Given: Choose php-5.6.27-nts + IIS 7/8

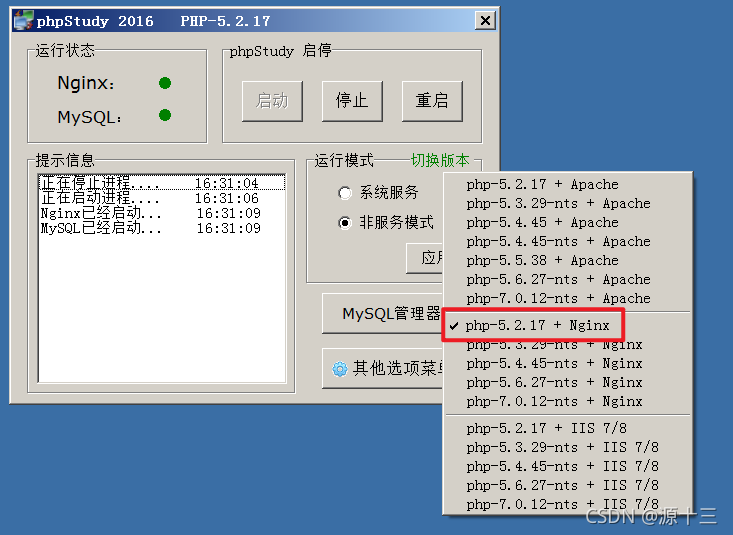Looking at the screenshot, I should click(567, 485).
